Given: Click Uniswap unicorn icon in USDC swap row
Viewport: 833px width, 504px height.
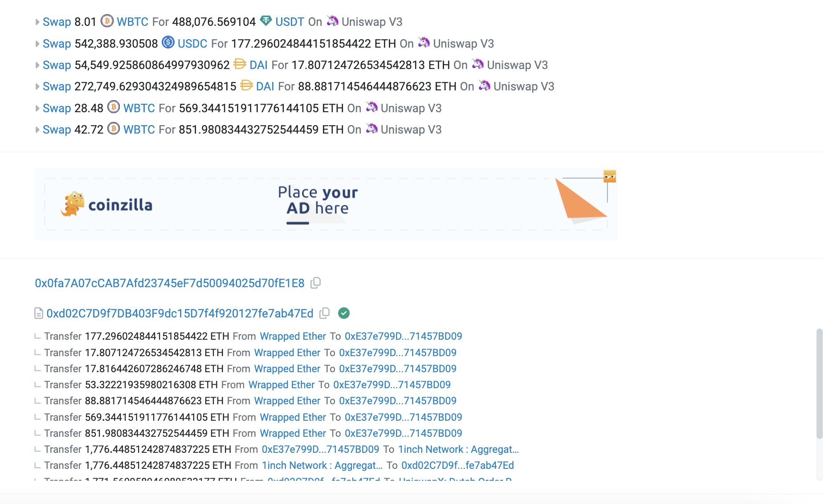Looking at the screenshot, I should tap(424, 42).
